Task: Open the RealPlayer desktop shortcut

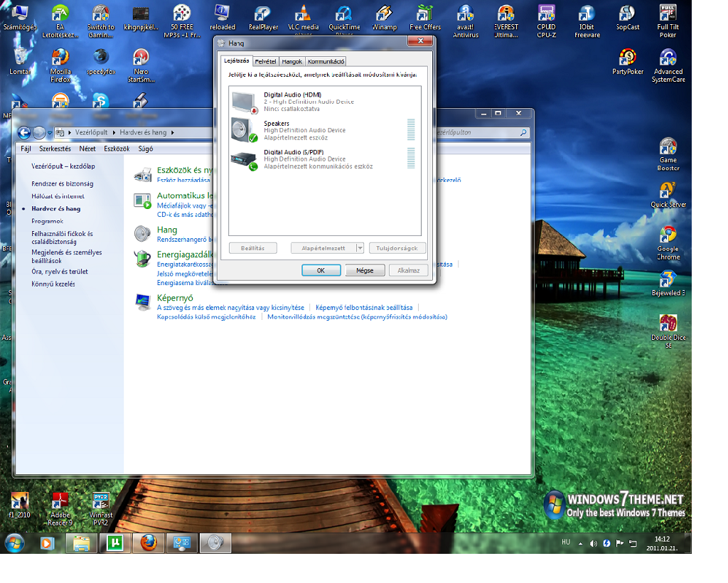Action: pos(263,18)
